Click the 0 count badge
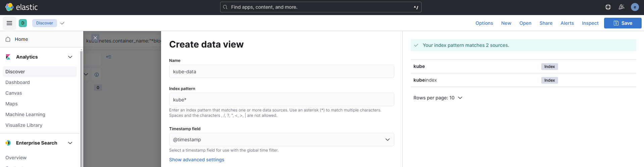 (x=98, y=88)
